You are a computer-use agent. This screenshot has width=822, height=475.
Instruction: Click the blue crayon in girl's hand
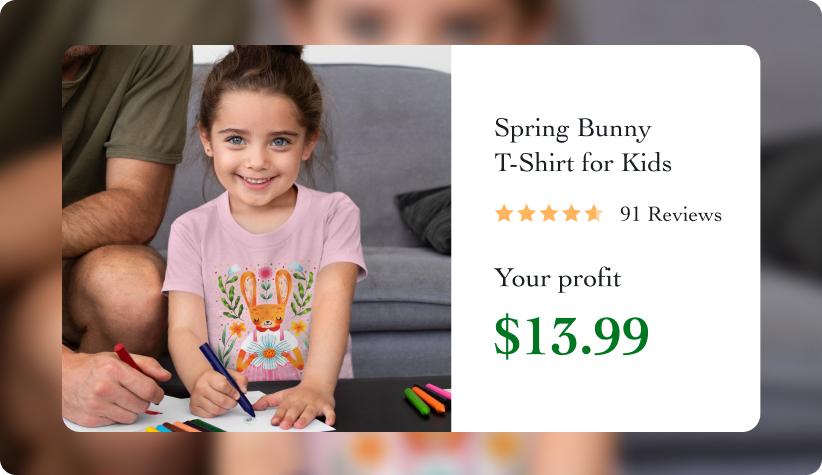click(x=227, y=379)
